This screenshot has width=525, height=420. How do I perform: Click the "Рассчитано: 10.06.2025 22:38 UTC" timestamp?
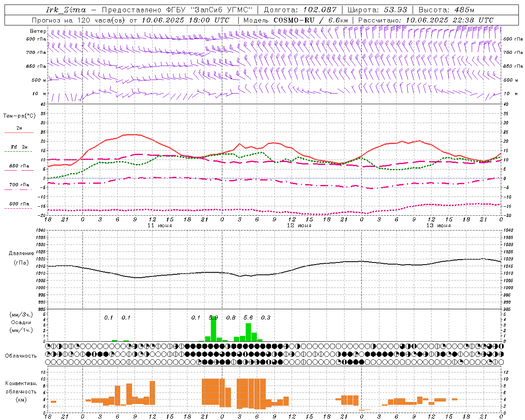click(x=426, y=20)
